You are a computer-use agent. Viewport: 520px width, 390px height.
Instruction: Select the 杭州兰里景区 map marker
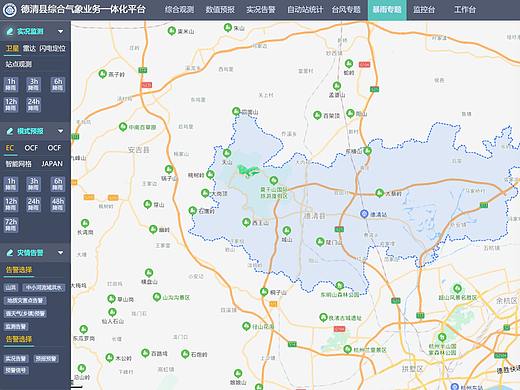click(347, 349)
